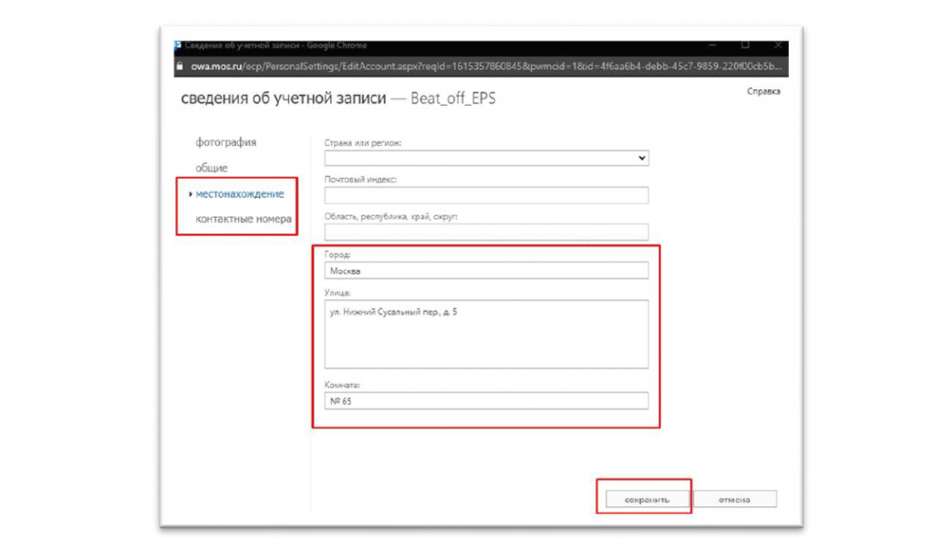The image size is (934, 560).
Task: Maximize the Chrome account details window
Action: [744, 45]
